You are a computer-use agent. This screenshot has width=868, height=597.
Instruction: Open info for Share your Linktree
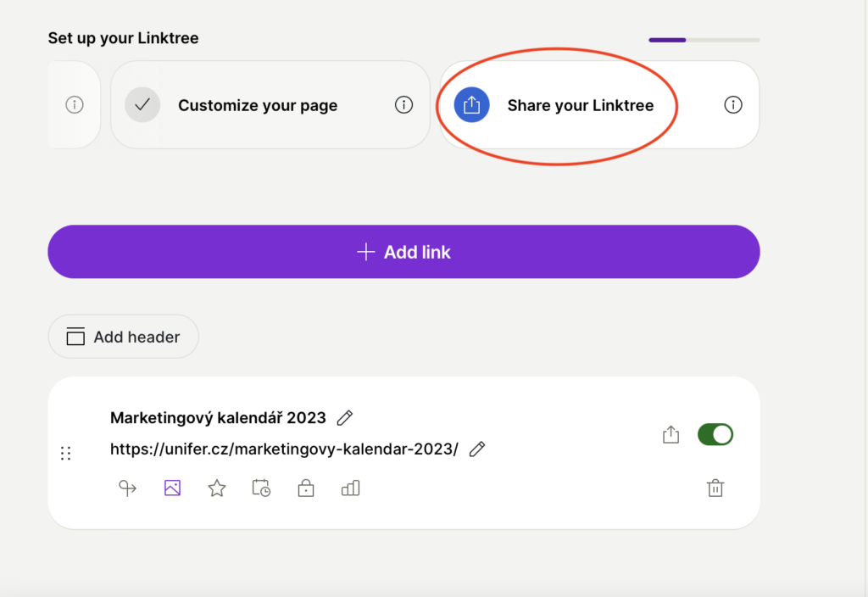click(733, 105)
